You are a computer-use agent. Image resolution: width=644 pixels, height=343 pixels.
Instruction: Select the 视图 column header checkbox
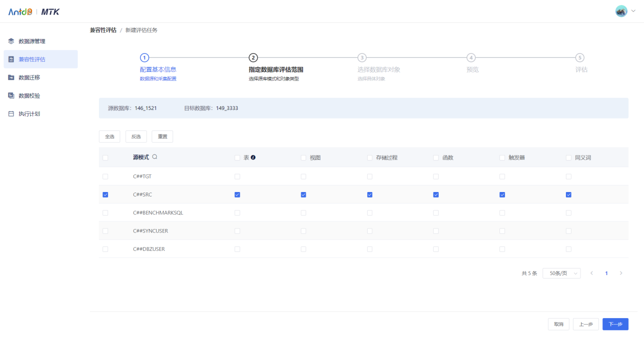point(303,158)
